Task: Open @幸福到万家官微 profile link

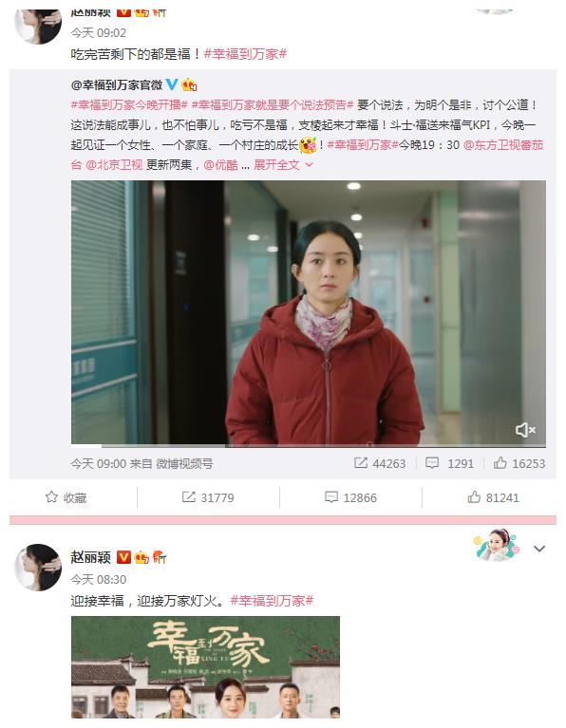Action: tap(117, 85)
